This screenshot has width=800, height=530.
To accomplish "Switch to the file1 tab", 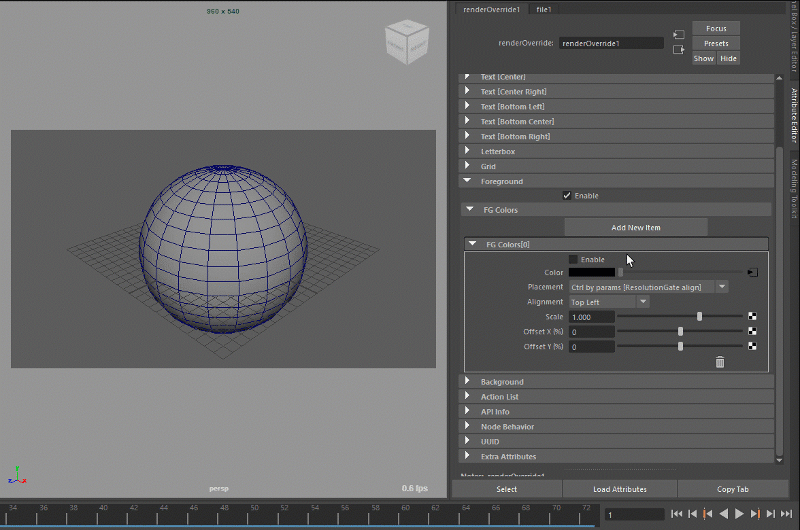I will tap(544, 8).
